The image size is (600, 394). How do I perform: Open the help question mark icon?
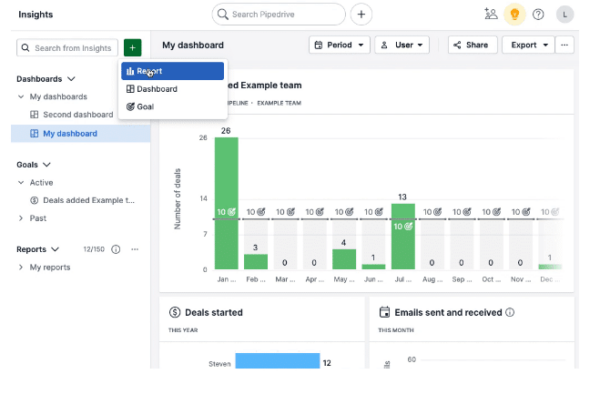(x=538, y=15)
